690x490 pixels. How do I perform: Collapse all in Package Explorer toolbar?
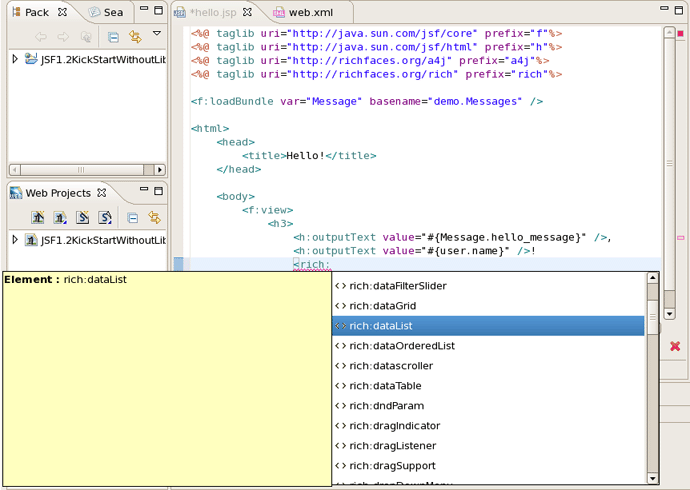click(113, 37)
